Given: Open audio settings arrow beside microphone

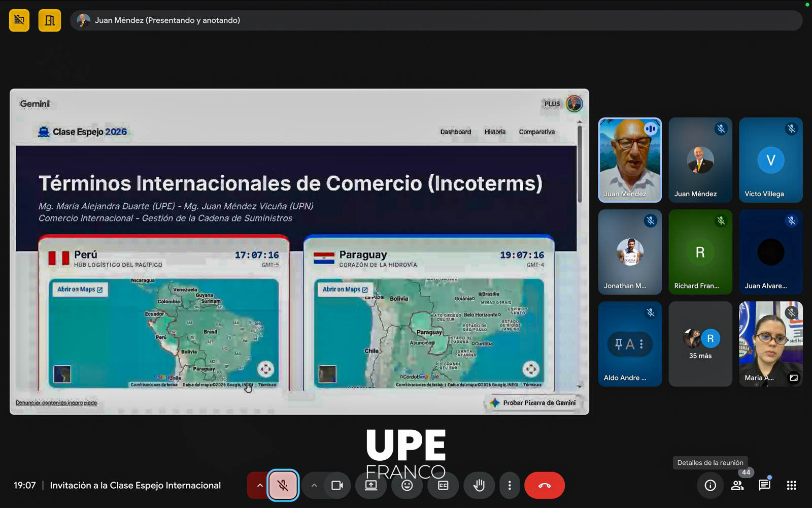Looking at the screenshot, I should click(x=259, y=486).
